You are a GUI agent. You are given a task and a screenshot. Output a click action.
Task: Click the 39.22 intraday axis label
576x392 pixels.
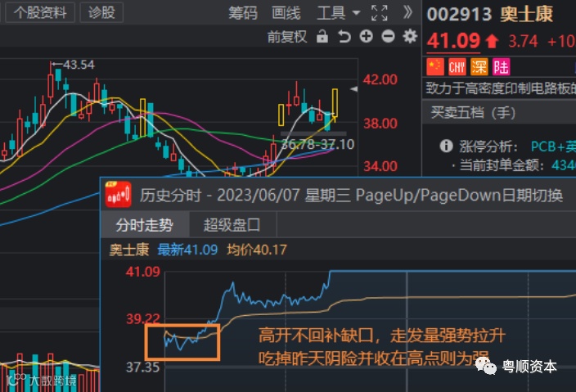[143, 319]
